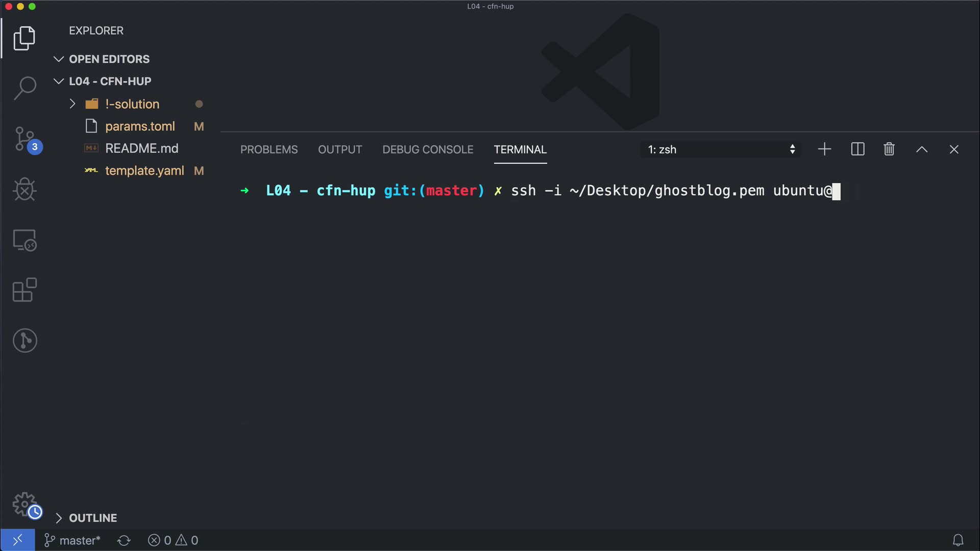The width and height of the screenshot is (980, 551).
Task: Open the Git Graph icon in activity bar
Action: click(x=24, y=340)
